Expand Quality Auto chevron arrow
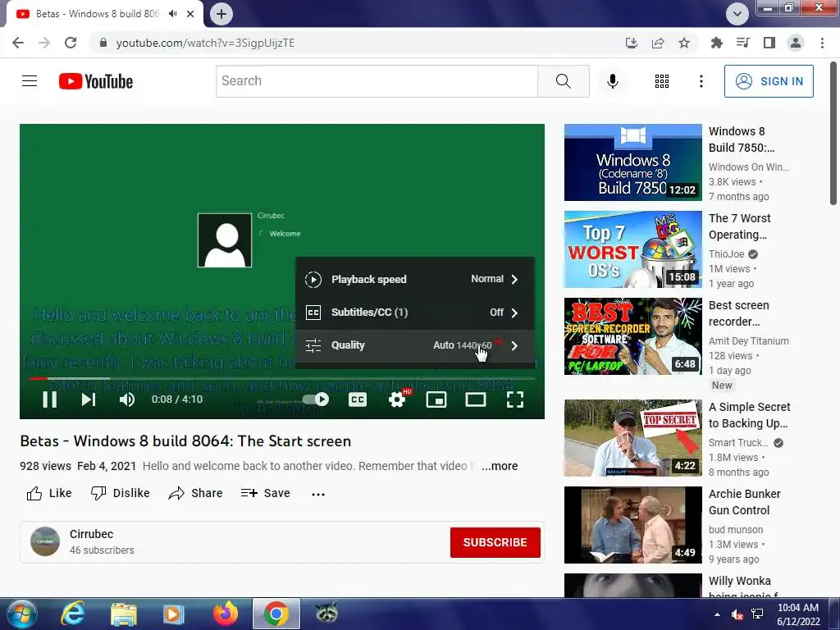Screen dimensions: 840x630 pos(514,345)
